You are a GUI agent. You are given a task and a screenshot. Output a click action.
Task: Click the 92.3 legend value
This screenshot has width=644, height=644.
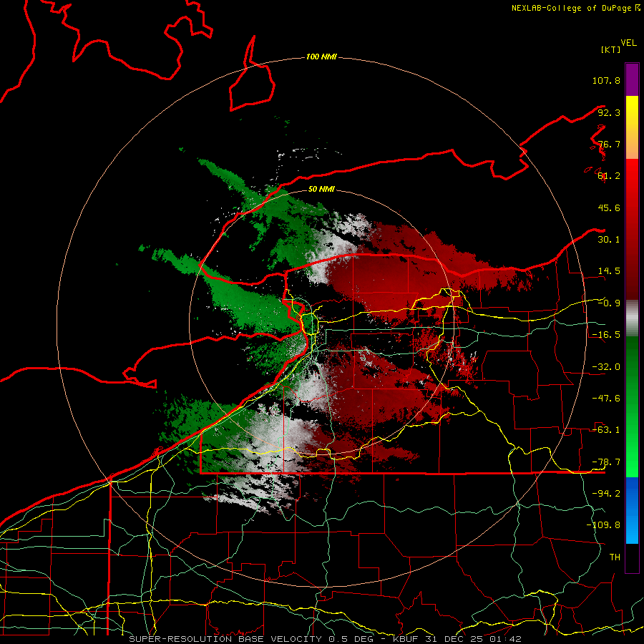pyautogui.click(x=609, y=112)
